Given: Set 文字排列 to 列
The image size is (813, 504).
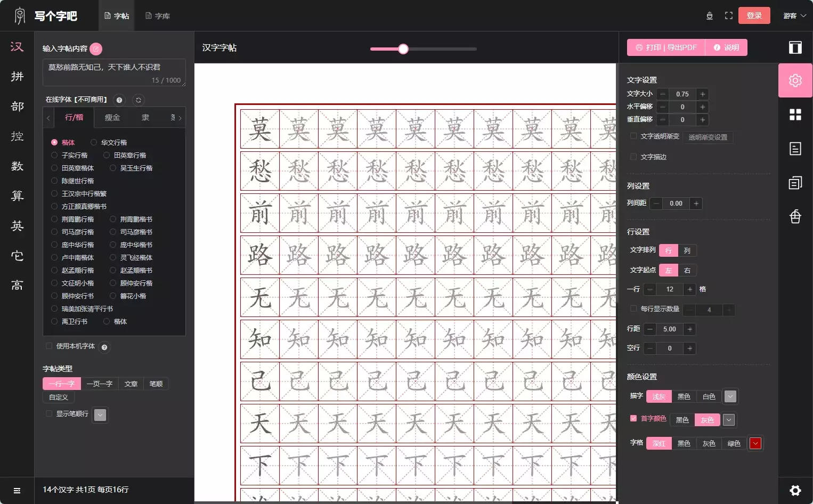Looking at the screenshot, I should 687,250.
